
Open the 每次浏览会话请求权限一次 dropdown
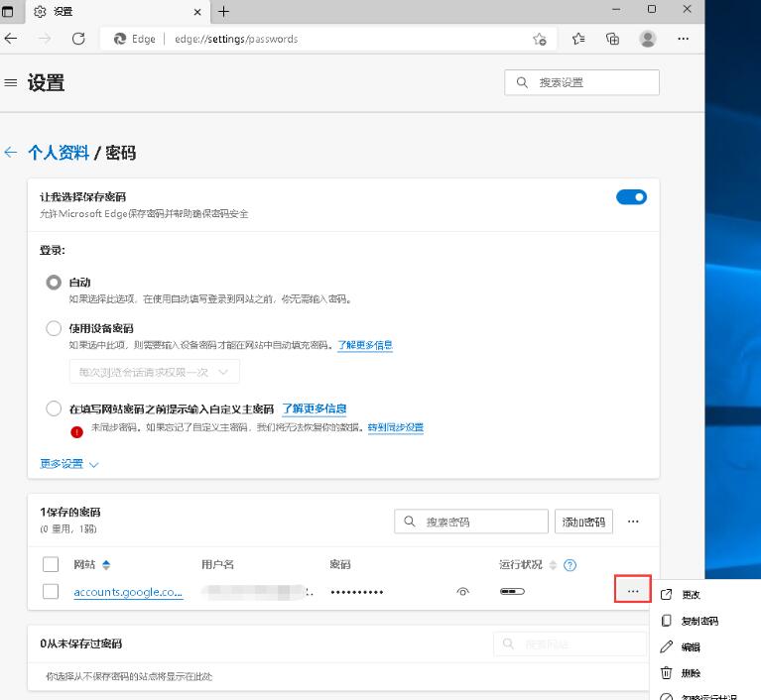pos(155,372)
